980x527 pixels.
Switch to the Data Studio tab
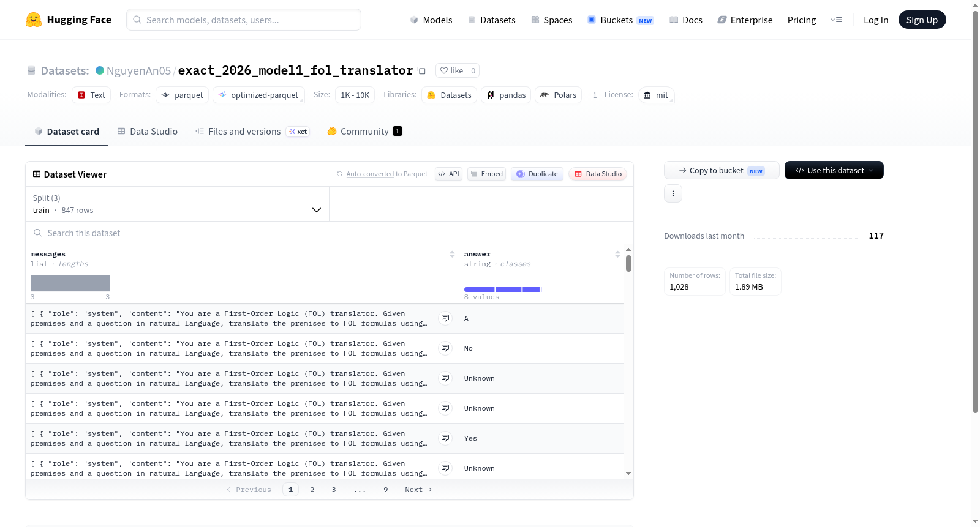pyautogui.click(x=147, y=131)
